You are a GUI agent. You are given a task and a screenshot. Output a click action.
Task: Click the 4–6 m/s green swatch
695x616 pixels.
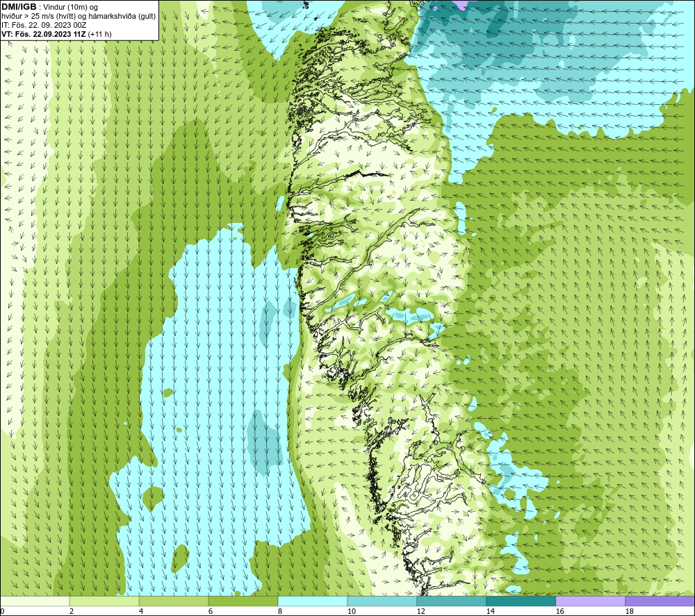coord(174,601)
